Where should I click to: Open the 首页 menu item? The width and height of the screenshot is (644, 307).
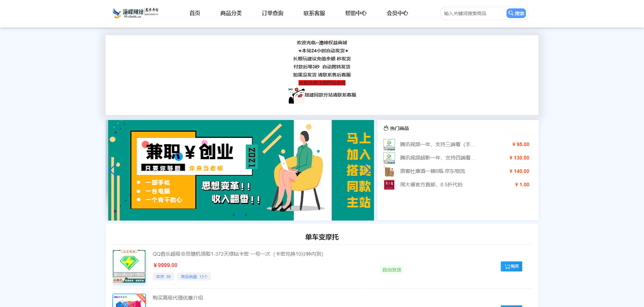[x=195, y=13]
